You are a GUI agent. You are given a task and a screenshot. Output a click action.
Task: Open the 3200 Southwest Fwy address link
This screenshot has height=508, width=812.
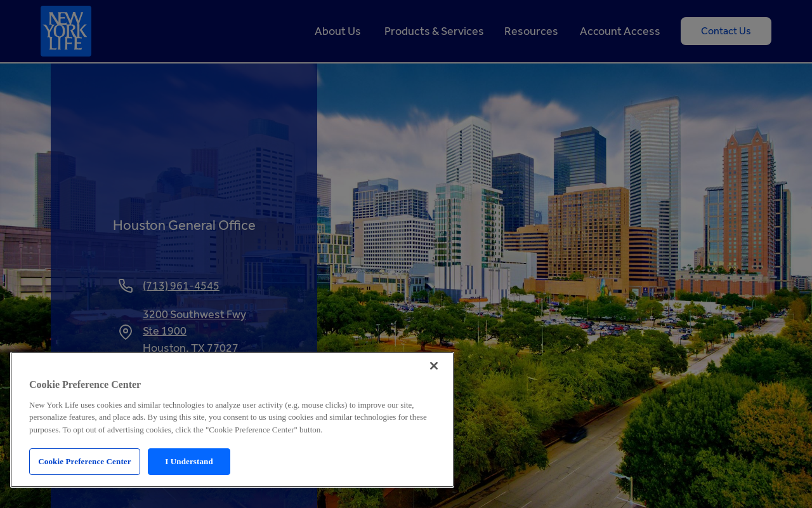[194, 331]
